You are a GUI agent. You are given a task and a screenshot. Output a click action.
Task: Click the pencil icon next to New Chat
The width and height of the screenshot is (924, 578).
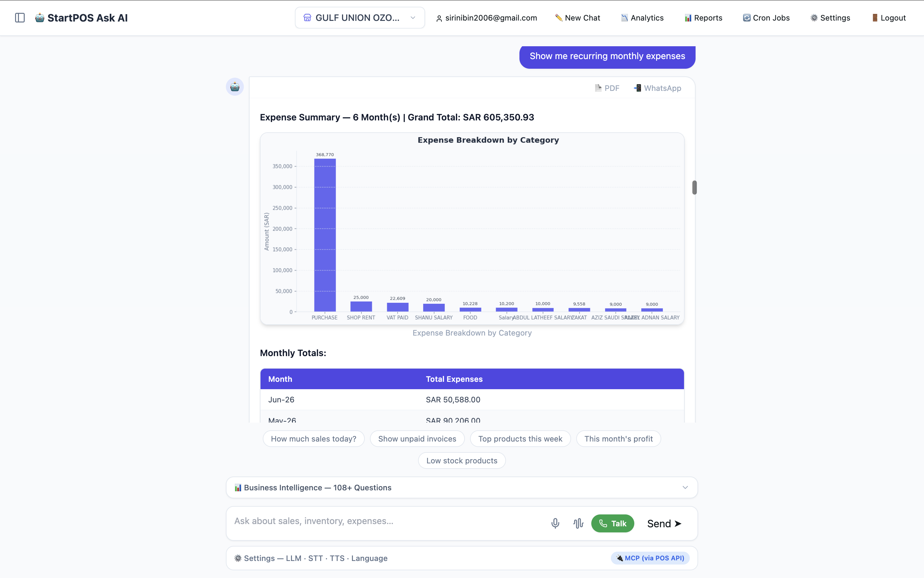pos(559,18)
